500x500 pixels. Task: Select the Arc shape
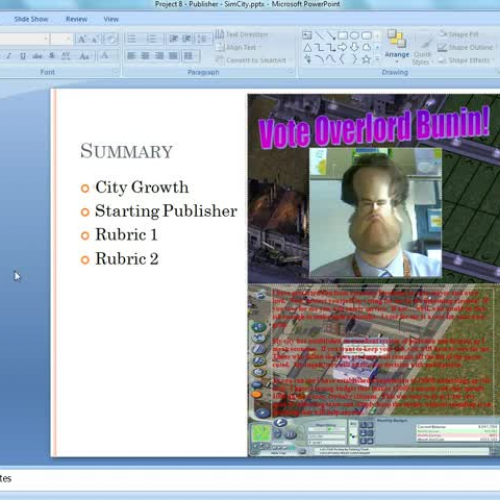coord(319,59)
